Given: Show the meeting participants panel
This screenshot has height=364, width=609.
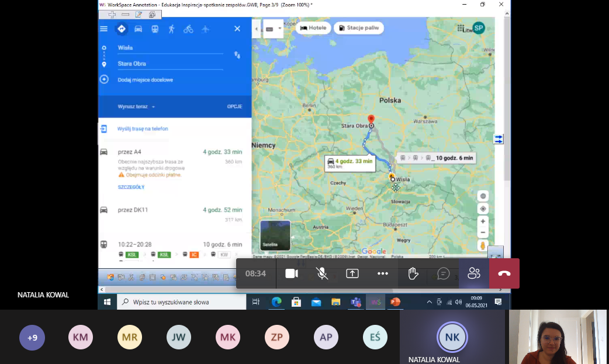Looking at the screenshot, I should click(x=473, y=273).
